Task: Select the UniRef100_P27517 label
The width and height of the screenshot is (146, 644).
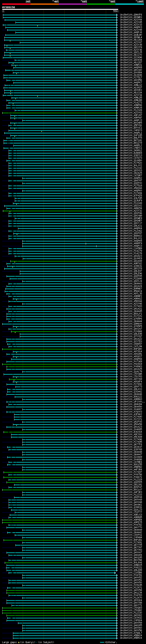Action: [x=131, y=77]
